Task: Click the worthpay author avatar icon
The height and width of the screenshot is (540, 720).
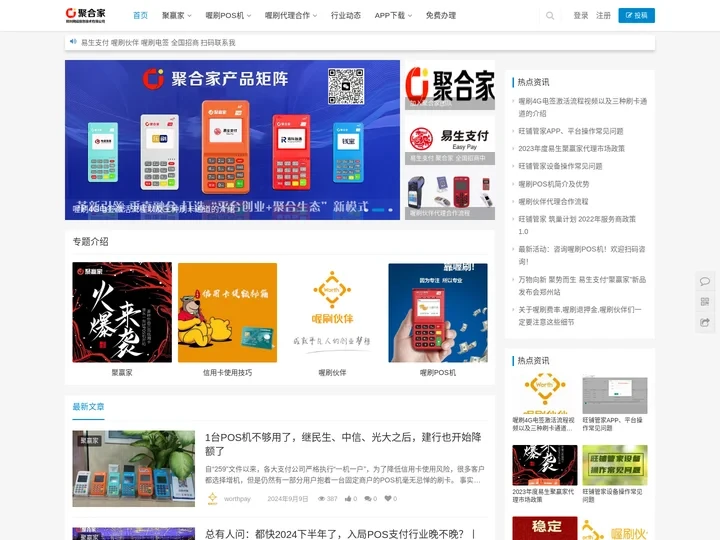Action: coord(212,499)
